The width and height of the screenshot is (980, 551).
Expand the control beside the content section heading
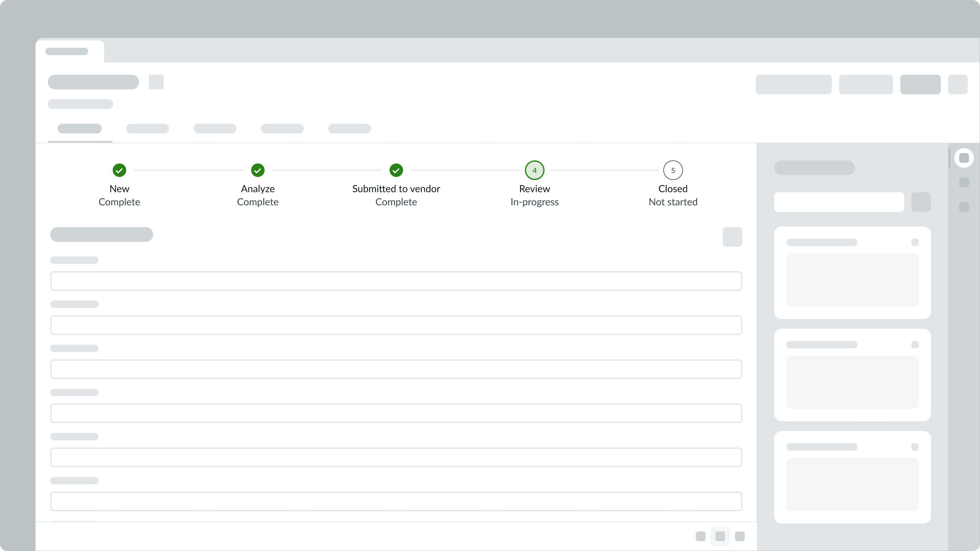point(732,237)
